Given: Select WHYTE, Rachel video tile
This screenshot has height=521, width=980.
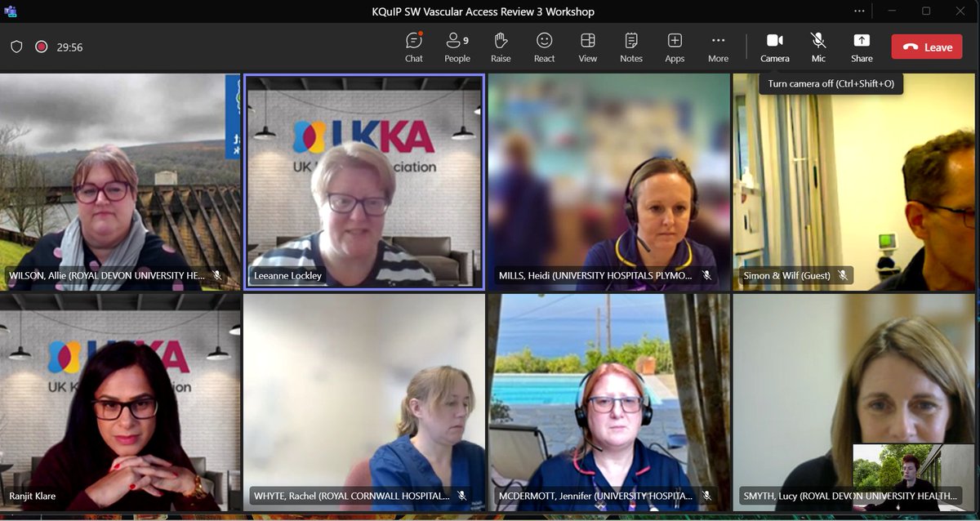Looking at the screenshot, I should pos(364,403).
